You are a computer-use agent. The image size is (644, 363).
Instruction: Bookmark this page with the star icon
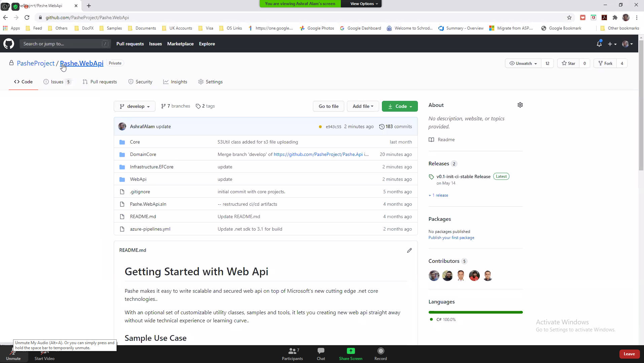pos(569,17)
